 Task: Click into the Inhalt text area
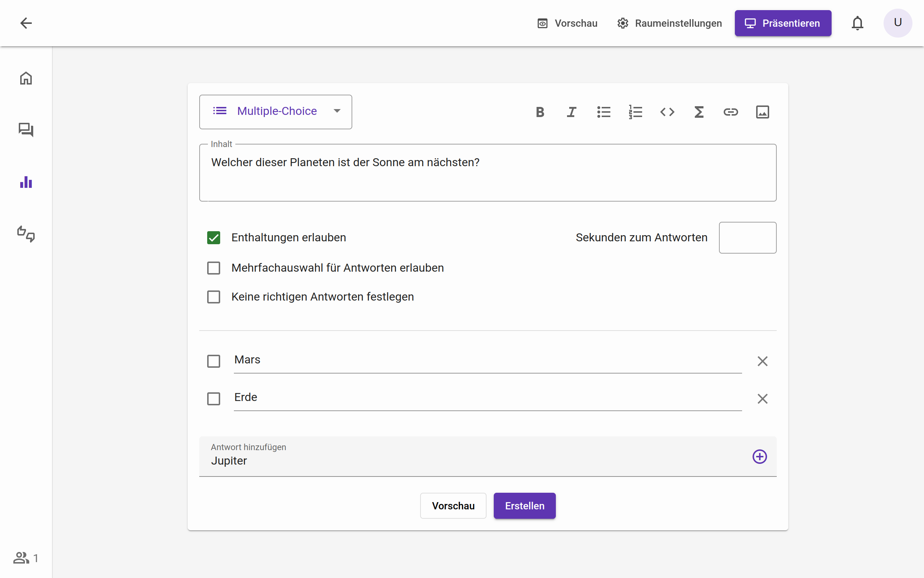coord(488,172)
